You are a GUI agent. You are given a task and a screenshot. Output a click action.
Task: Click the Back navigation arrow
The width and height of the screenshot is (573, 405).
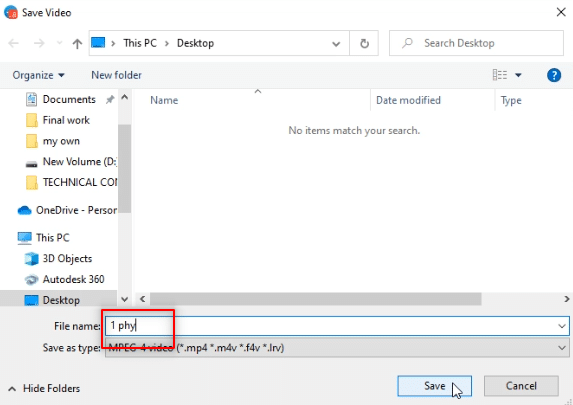pos(14,43)
